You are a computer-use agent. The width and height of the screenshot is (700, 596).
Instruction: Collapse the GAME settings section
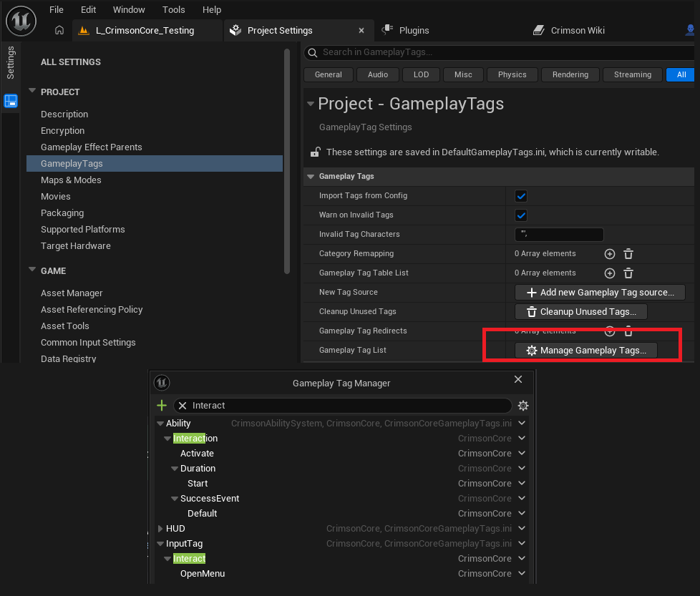(x=32, y=270)
